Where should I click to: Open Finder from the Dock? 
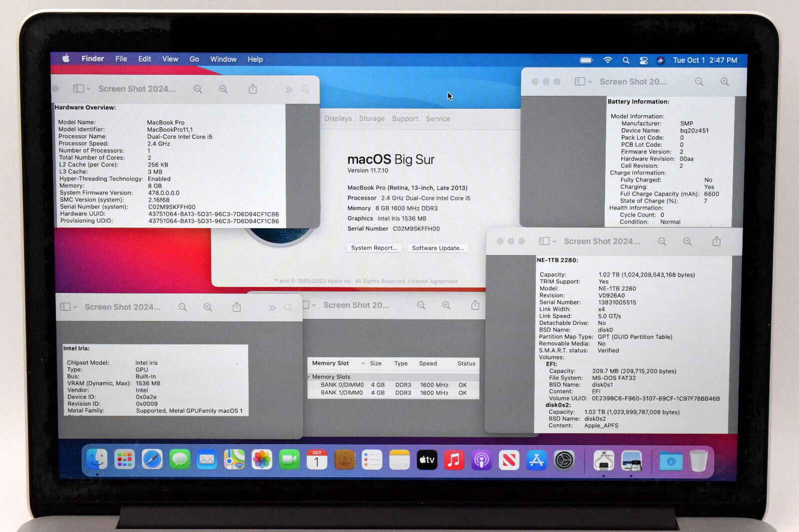pos(97,460)
